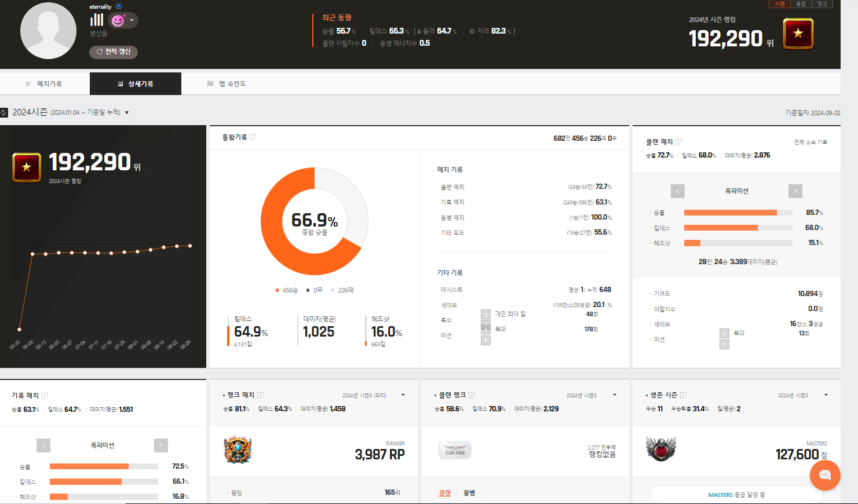Switch ranking view to 통합
Screen dimensions: 858x504
[x=801, y=4]
